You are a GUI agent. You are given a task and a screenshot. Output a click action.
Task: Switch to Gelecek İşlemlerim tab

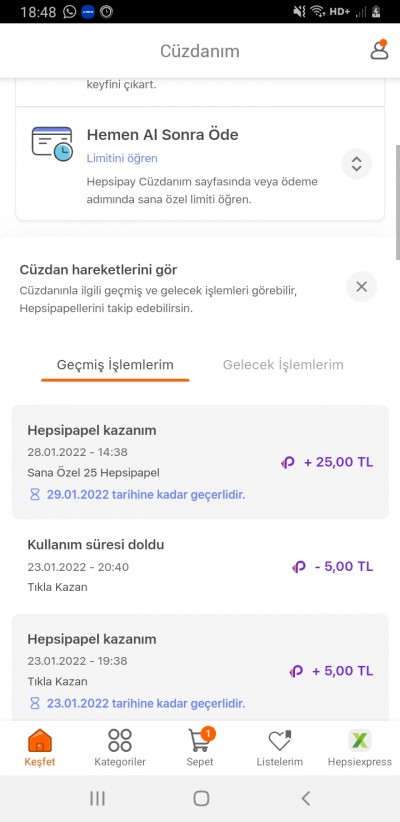283,365
